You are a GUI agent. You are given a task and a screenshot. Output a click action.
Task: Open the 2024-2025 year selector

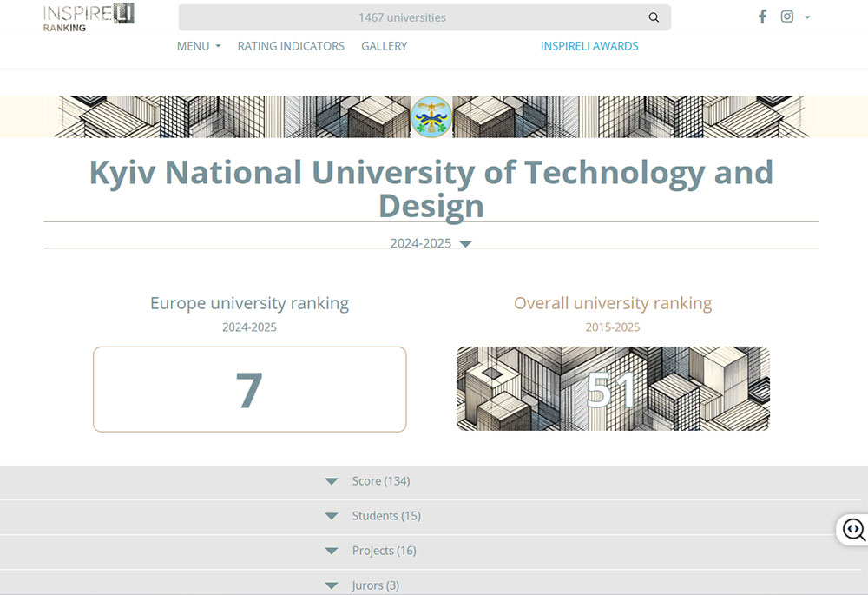(431, 243)
